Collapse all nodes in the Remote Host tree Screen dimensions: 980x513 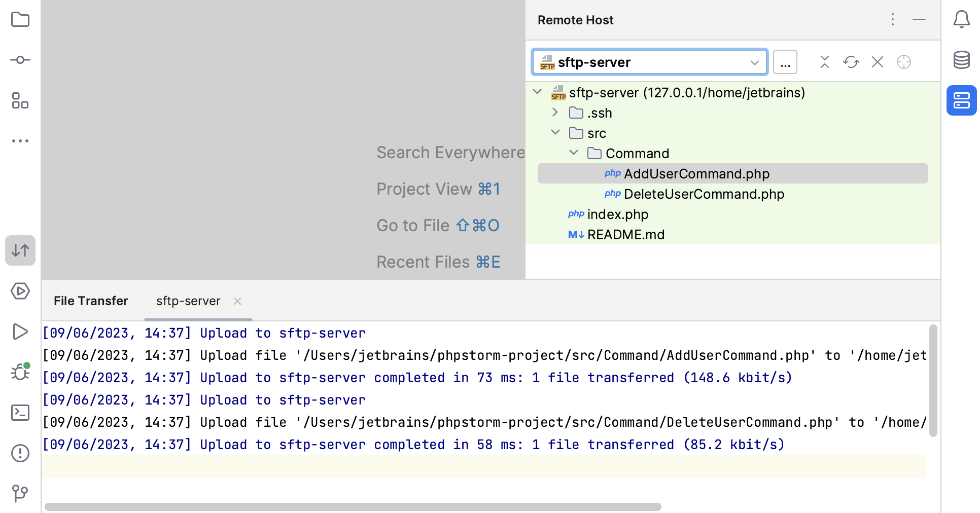[825, 62]
